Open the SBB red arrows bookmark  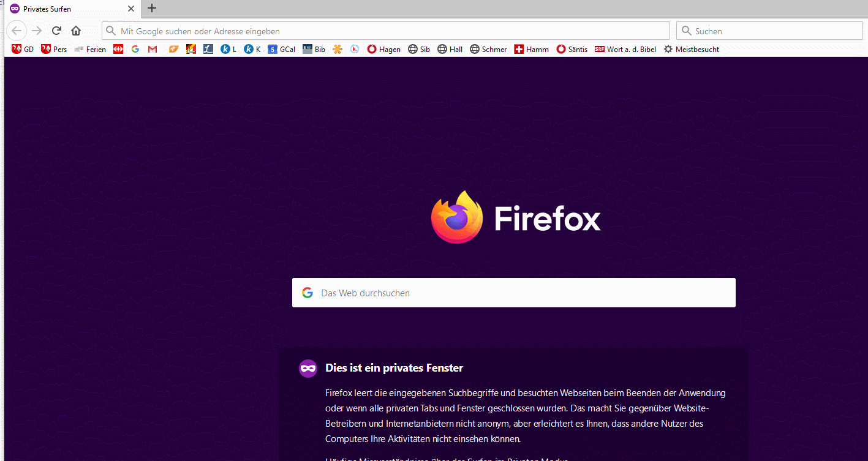pos(118,50)
